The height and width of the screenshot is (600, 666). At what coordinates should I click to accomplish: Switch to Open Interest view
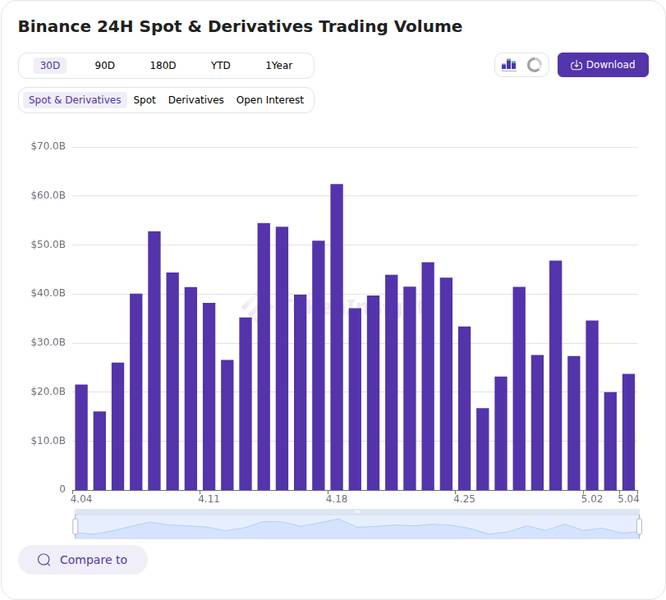click(x=270, y=100)
